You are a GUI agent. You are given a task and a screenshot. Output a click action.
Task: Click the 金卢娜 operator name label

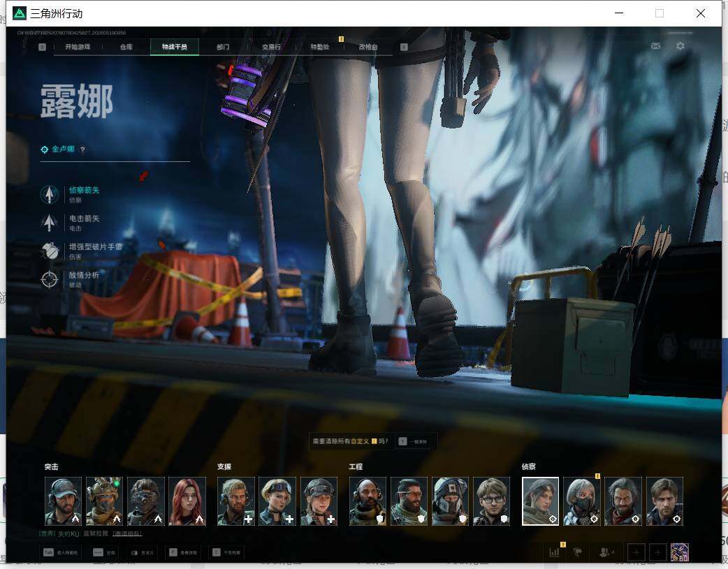tap(63, 149)
